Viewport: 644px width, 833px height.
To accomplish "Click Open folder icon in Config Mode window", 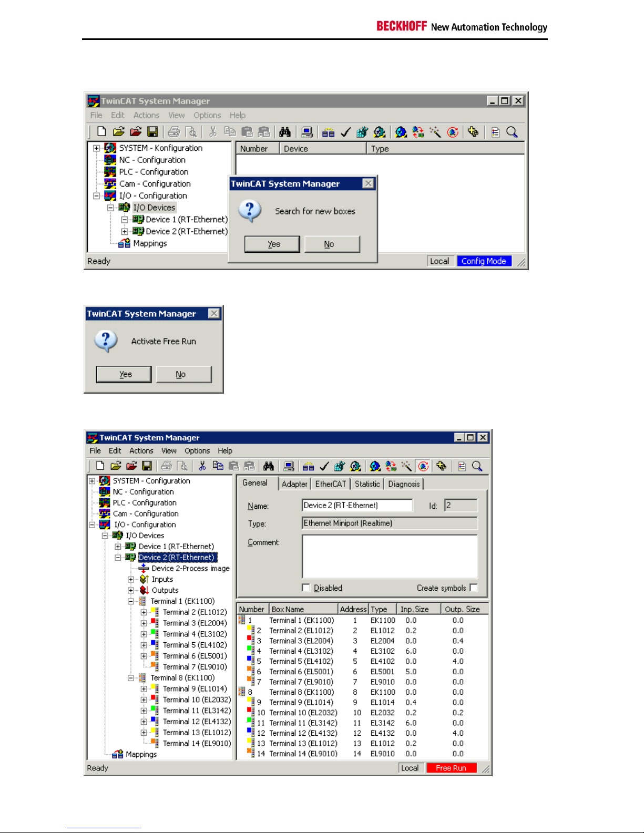I will coord(118,132).
